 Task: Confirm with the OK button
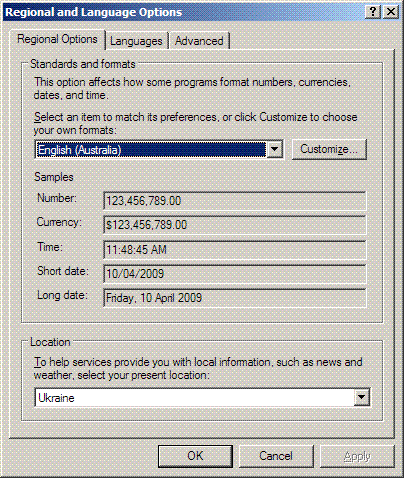[195, 456]
